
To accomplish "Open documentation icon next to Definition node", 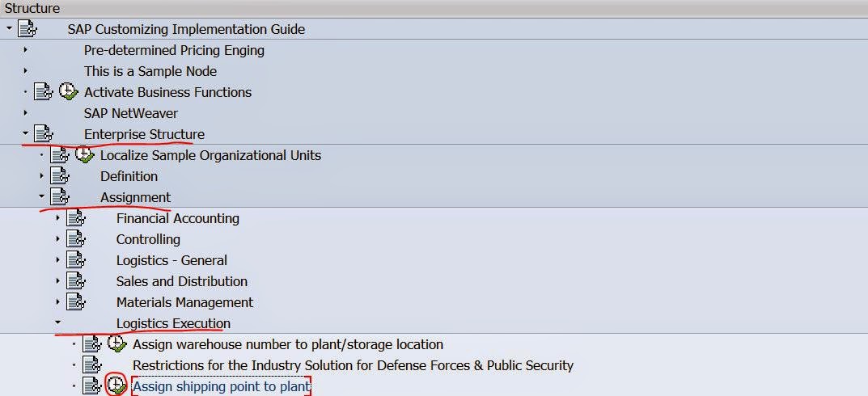I will click(60, 176).
